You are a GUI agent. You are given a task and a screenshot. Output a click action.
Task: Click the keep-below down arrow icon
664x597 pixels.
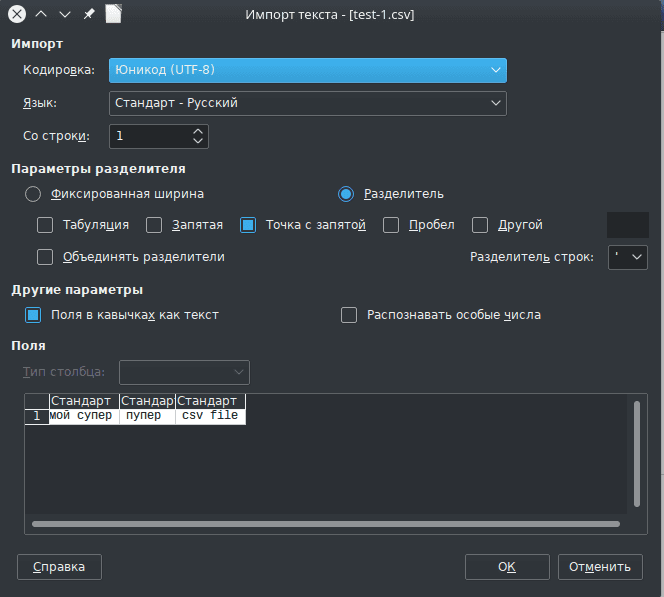pyautogui.click(x=65, y=14)
